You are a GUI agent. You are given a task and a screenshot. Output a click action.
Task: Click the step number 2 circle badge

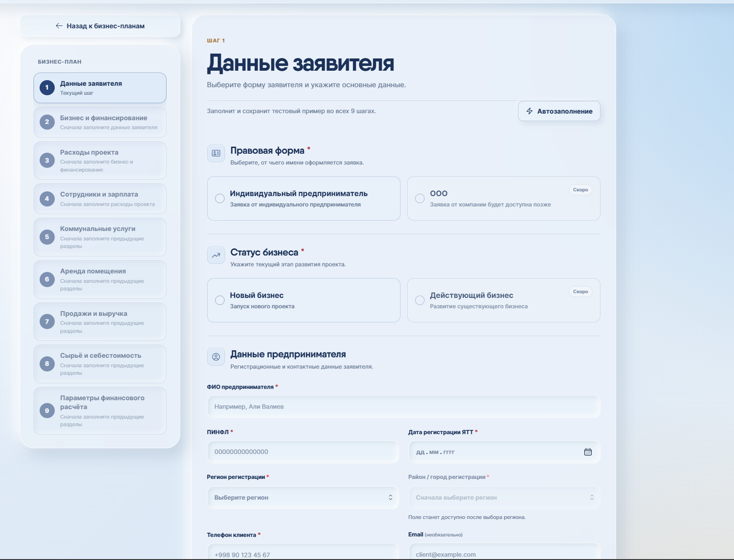point(47,122)
